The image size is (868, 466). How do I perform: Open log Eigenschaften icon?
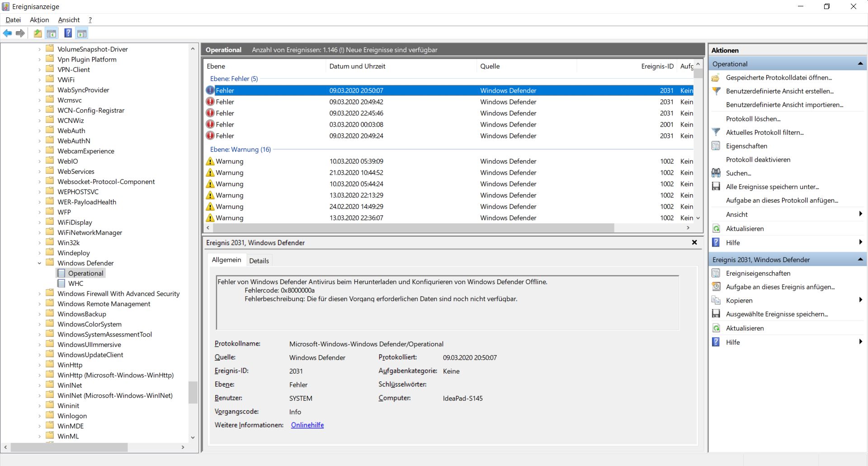716,146
